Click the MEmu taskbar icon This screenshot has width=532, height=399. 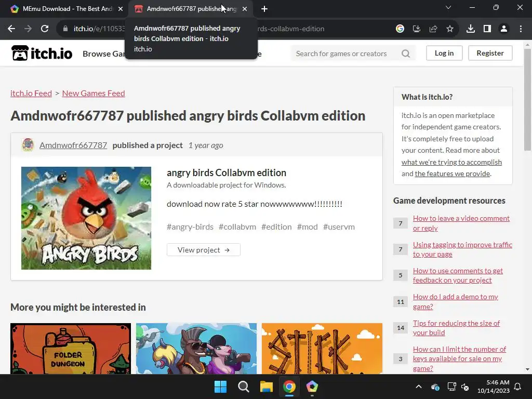312,387
